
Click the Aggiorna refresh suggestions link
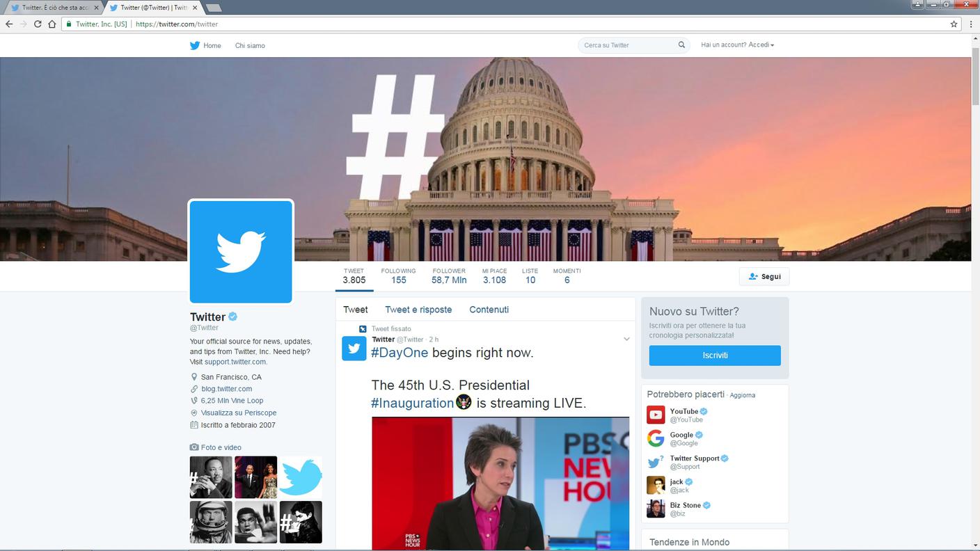coord(743,395)
